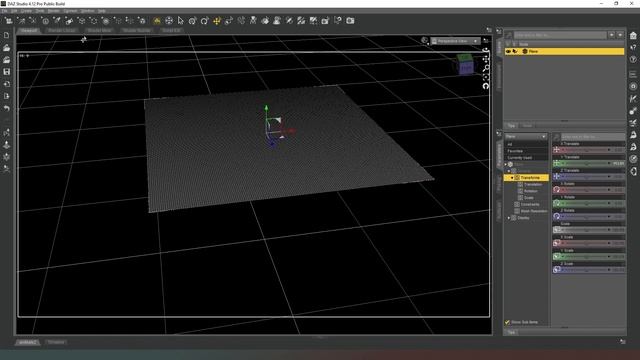Select the Currently Used filter

(527, 158)
